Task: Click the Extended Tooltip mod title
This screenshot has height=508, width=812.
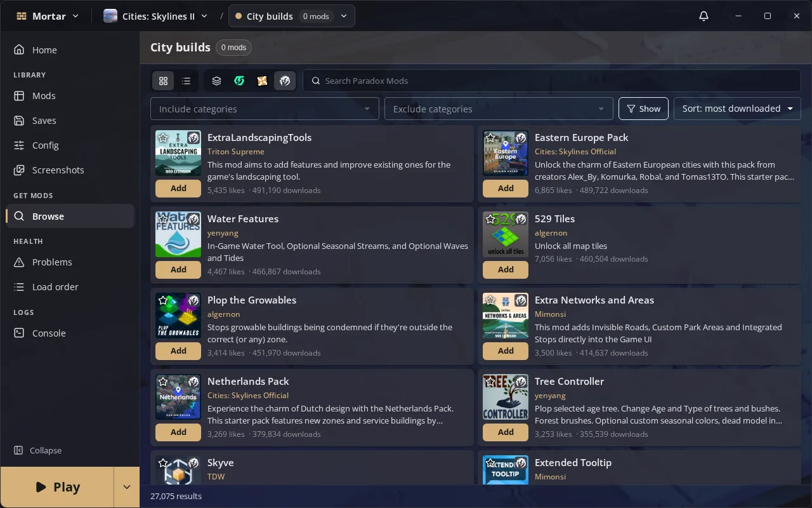Action: pyautogui.click(x=573, y=462)
